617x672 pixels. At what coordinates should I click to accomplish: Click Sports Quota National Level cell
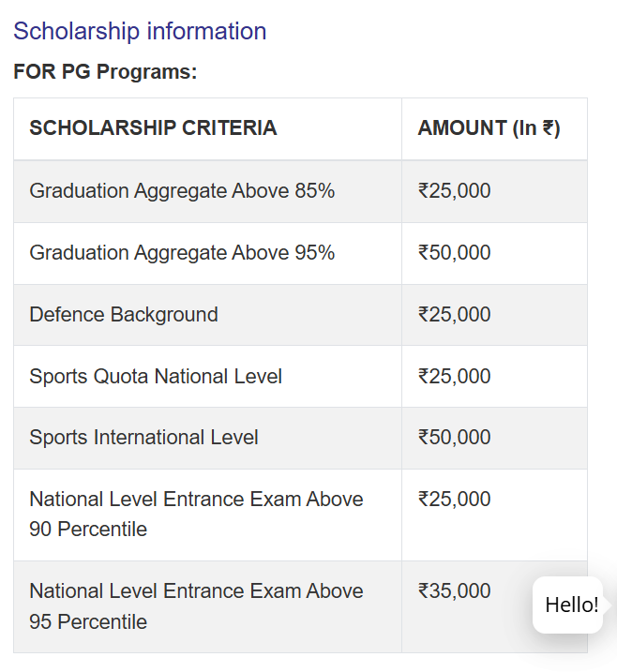point(156,377)
